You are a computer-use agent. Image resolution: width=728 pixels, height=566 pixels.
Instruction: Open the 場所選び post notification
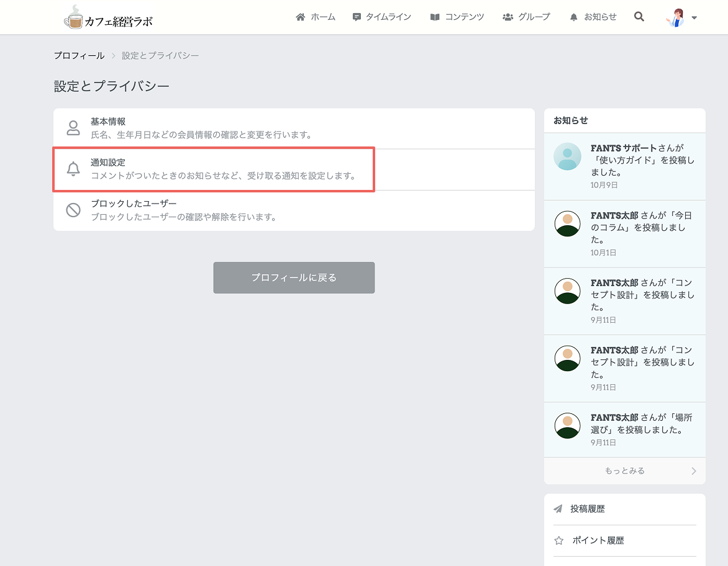coord(624,429)
